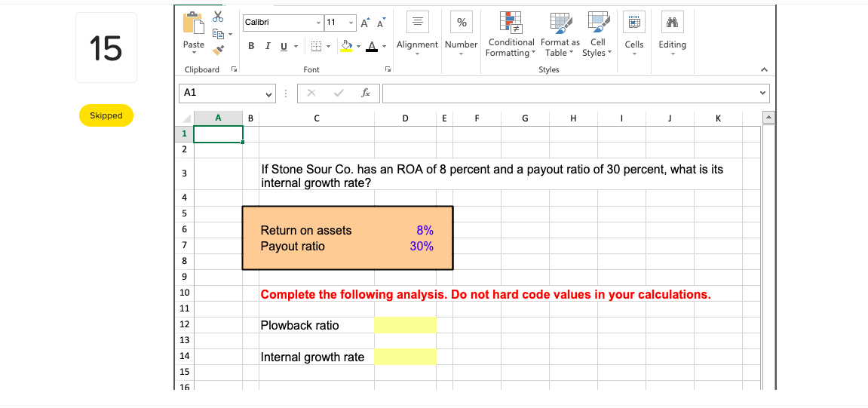
Task: Apply yellow fill color bucket
Action: [x=347, y=45]
